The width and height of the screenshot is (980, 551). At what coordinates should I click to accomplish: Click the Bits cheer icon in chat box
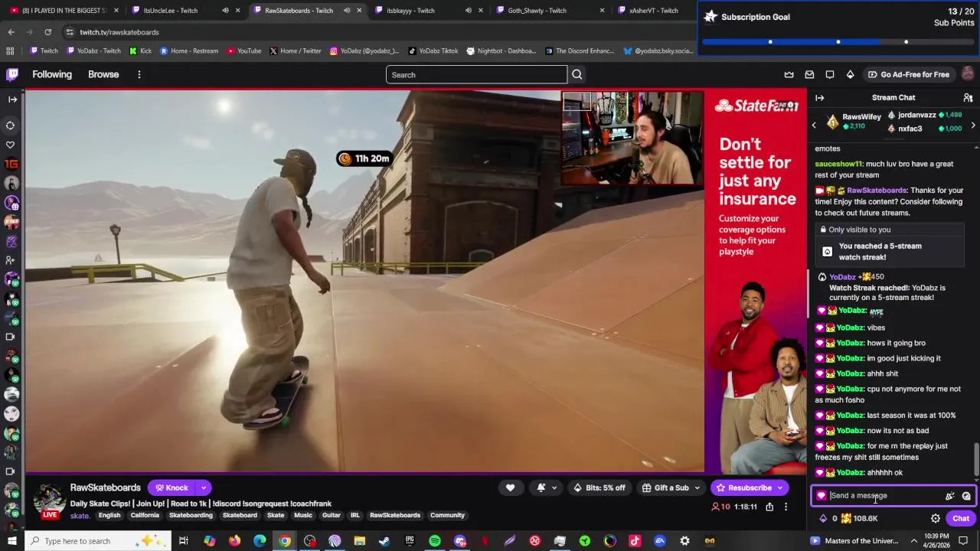click(950, 496)
